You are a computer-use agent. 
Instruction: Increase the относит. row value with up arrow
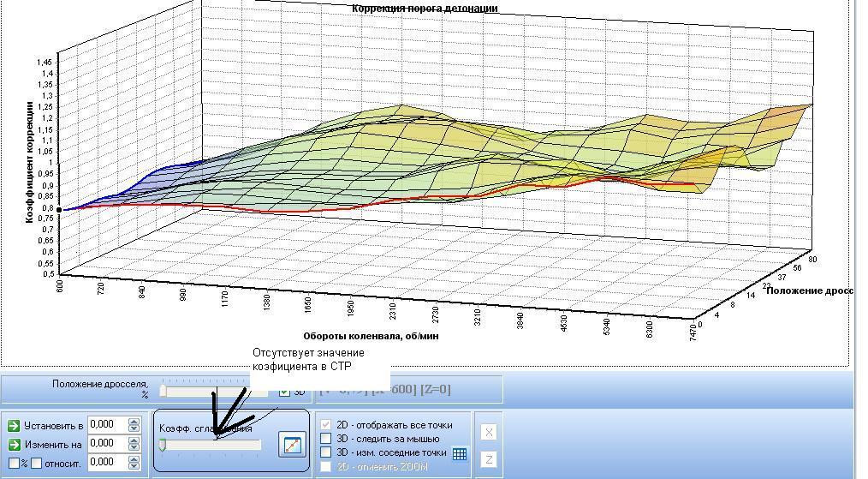[x=134, y=459]
